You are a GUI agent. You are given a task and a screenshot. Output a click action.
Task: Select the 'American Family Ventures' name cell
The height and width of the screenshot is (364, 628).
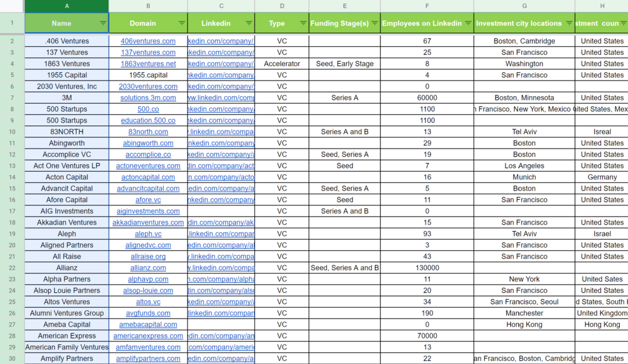pos(66,347)
